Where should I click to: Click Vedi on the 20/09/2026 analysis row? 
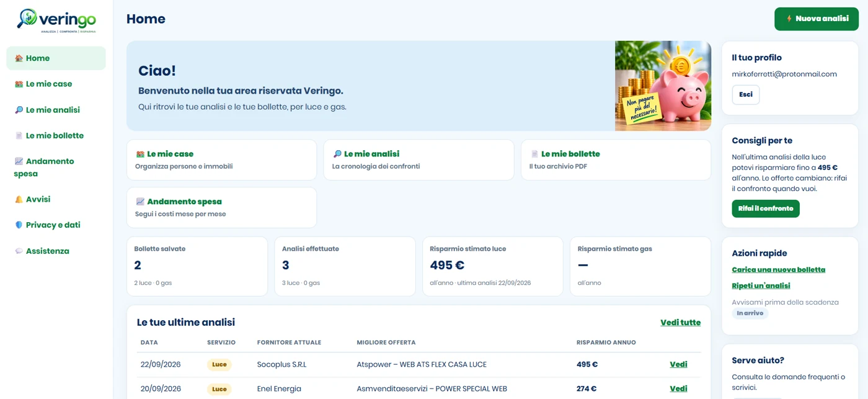(678, 389)
